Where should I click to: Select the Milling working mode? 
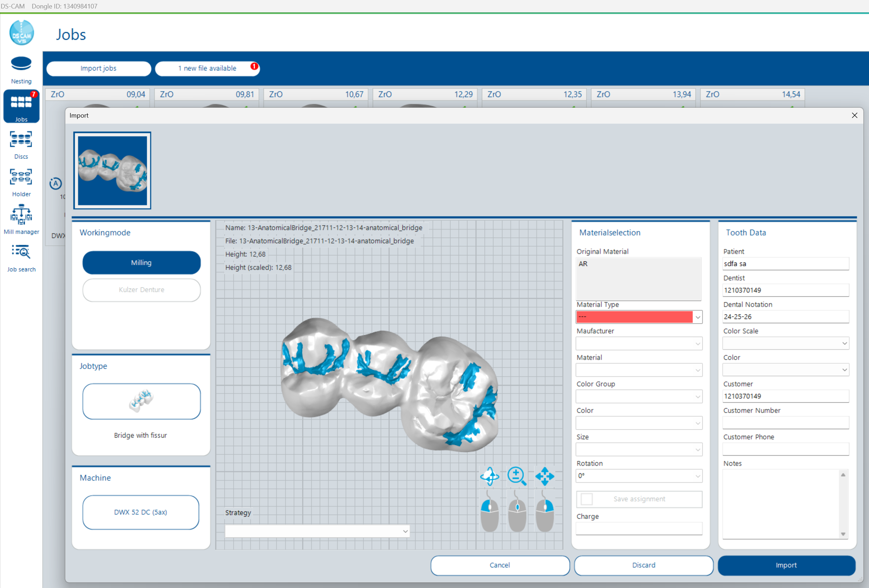point(141,262)
